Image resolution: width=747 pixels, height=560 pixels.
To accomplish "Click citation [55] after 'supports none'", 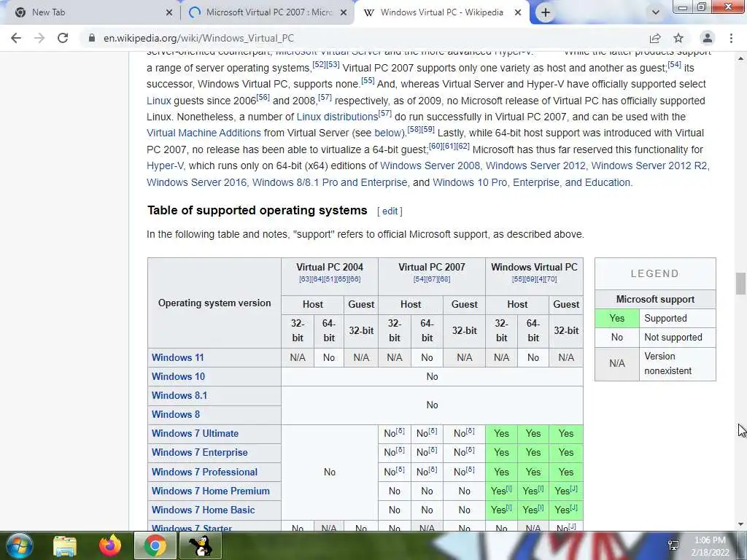I will pos(368,80).
